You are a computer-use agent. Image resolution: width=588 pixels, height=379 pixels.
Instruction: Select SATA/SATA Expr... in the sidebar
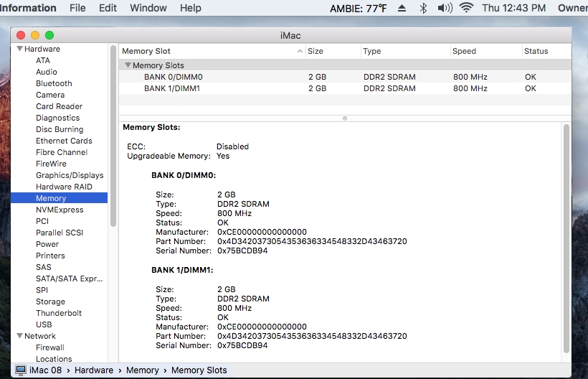[x=70, y=279]
